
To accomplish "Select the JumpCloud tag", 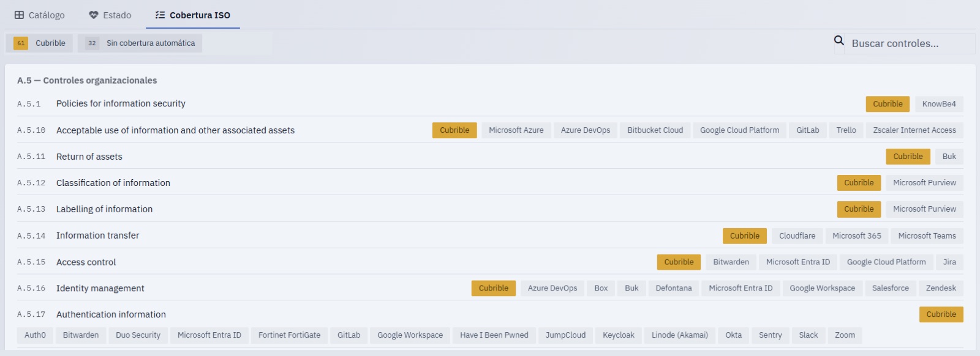I will coord(565,335).
